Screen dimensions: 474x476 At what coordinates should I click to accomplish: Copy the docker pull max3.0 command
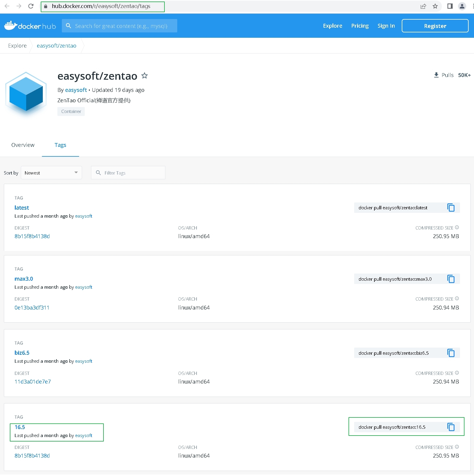click(x=451, y=279)
